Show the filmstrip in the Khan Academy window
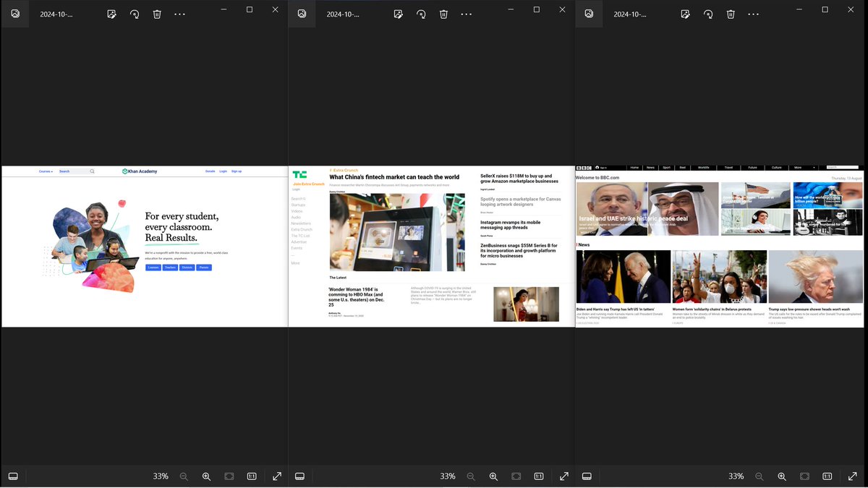Viewport: 868px width, 488px height. click(13, 476)
